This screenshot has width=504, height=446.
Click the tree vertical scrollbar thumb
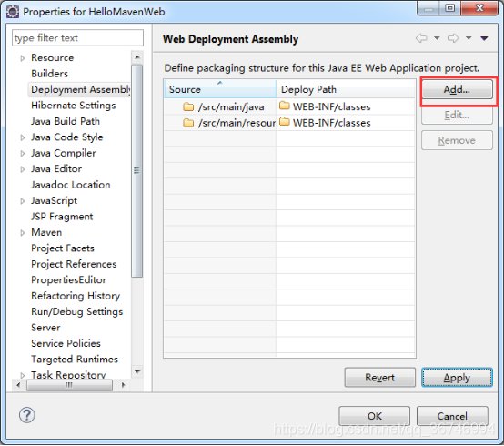[137, 171]
